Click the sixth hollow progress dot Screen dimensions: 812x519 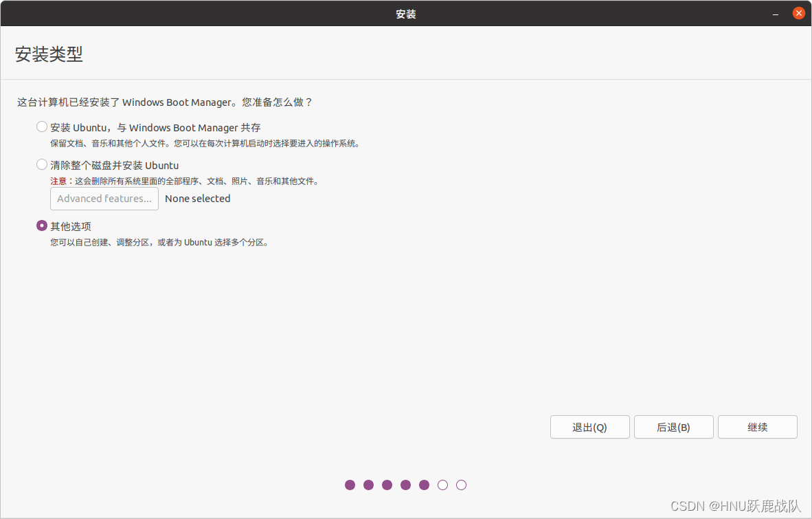[442, 485]
